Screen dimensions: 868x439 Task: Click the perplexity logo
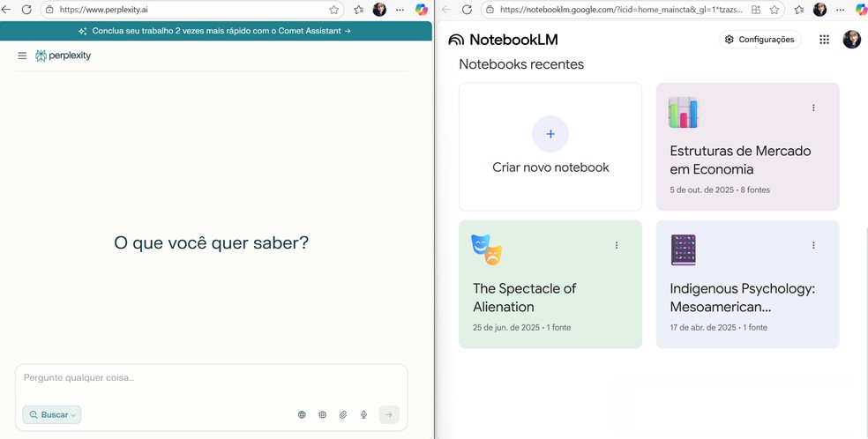point(64,56)
